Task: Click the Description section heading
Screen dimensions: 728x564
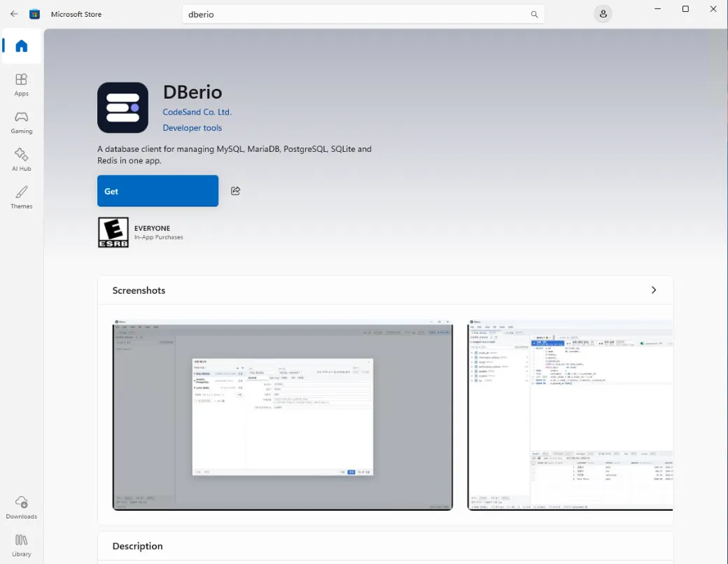Action: [137, 546]
